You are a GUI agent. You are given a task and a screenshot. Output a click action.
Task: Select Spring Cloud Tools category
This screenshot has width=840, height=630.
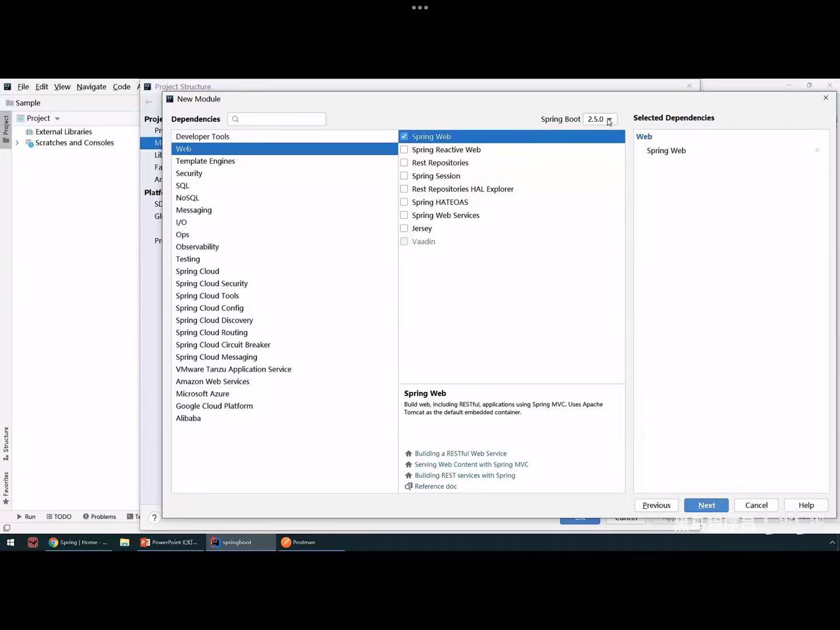coord(284,296)
